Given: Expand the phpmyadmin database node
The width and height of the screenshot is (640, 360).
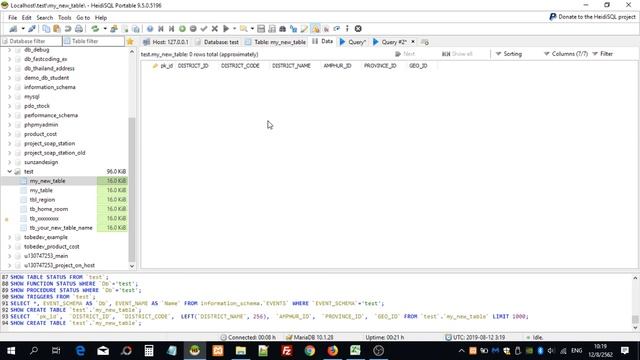Looking at the screenshot, I should 9,125.
